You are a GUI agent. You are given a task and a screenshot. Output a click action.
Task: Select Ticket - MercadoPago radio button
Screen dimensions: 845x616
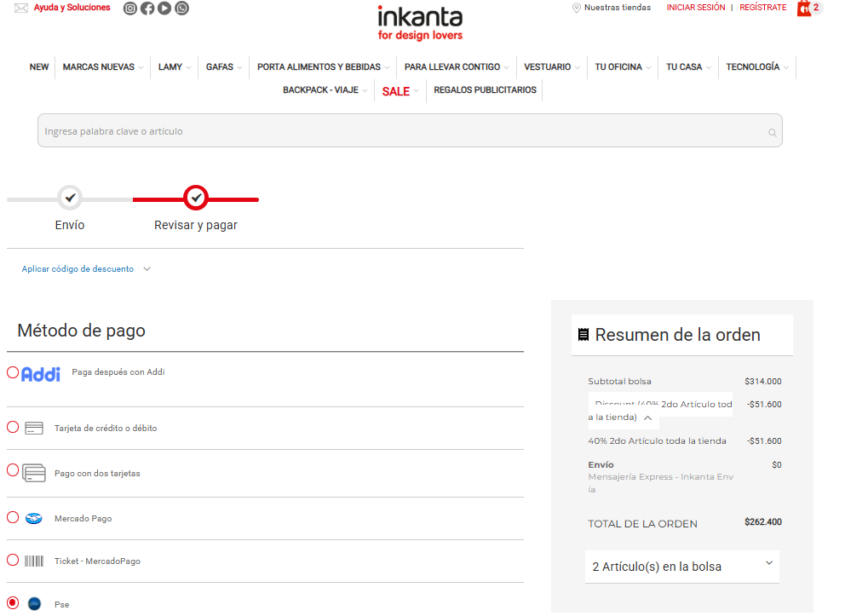coord(13,560)
